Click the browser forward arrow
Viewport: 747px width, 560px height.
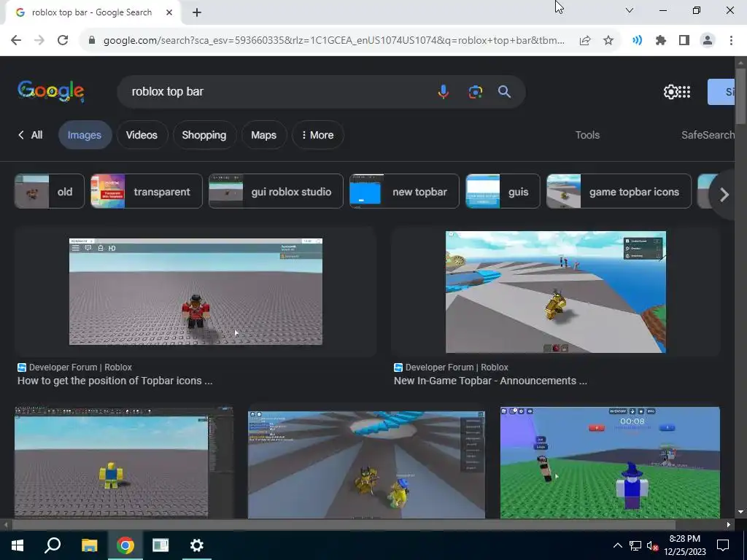coord(39,41)
